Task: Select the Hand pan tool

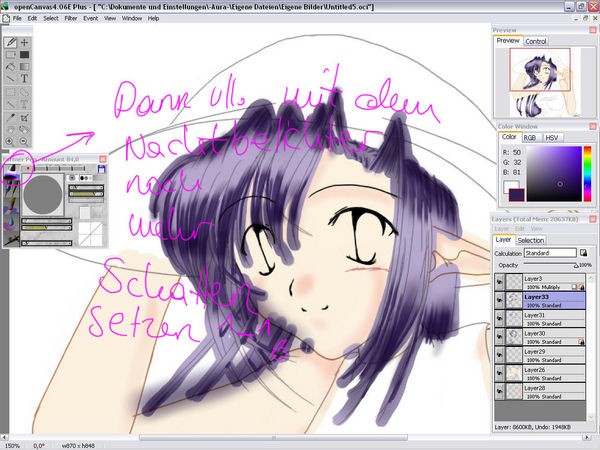Action: (10, 130)
